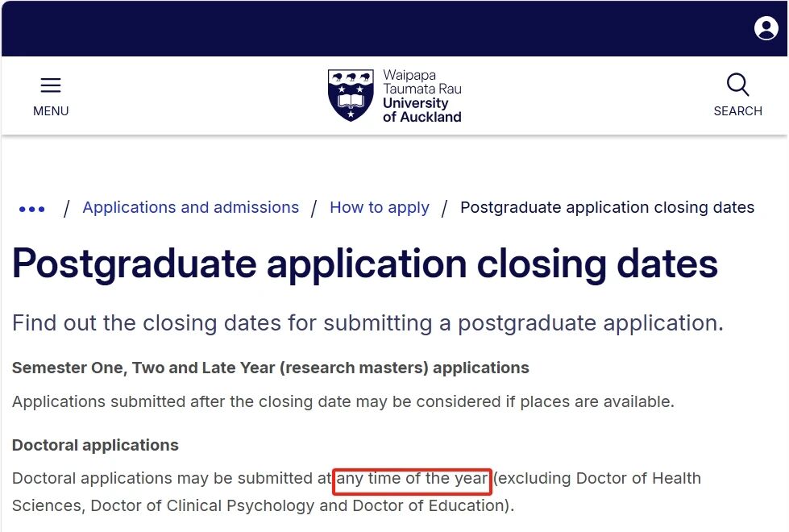Click the 'University of Auckland' bold wordmark text
This screenshot has height=532, width=789.
(421, 110)
